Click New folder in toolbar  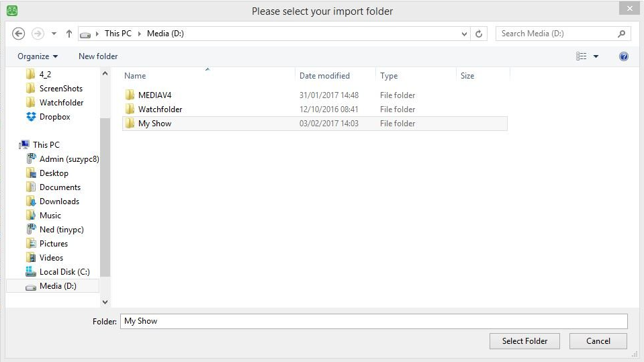coord(98,56)
